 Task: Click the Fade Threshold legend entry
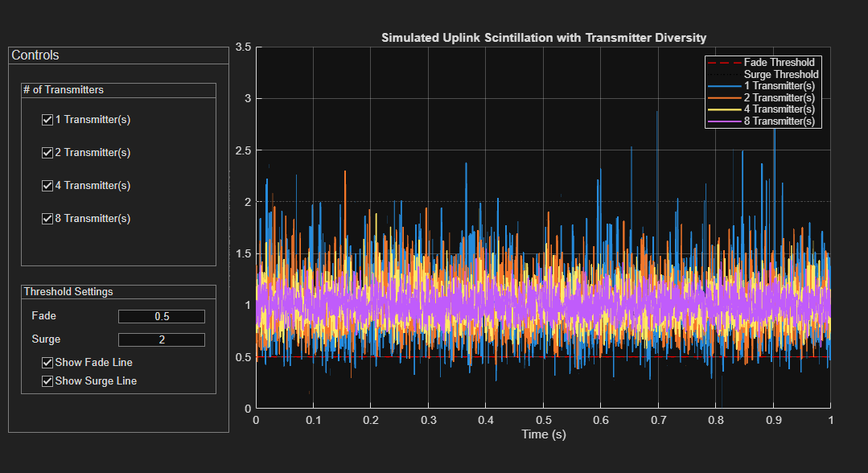point(776,62)
